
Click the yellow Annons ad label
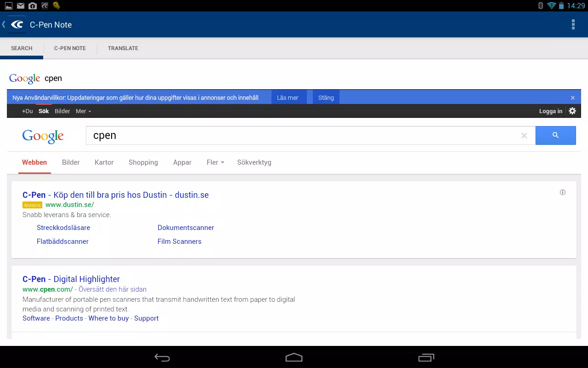pos(32,205)
